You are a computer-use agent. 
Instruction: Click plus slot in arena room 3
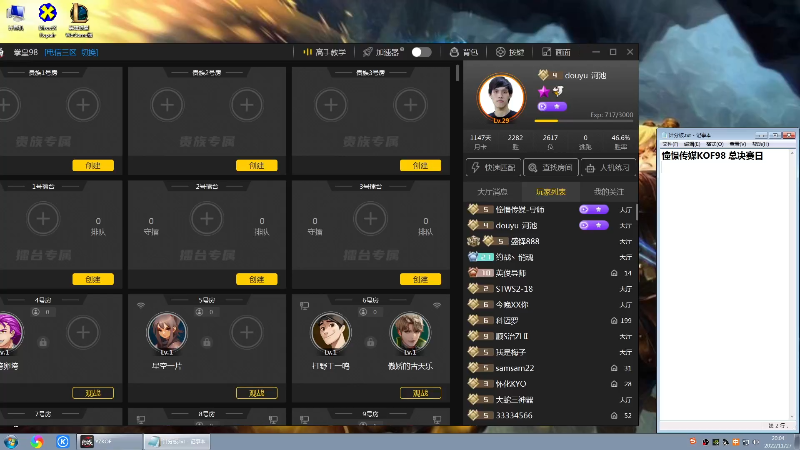(370, 219)
